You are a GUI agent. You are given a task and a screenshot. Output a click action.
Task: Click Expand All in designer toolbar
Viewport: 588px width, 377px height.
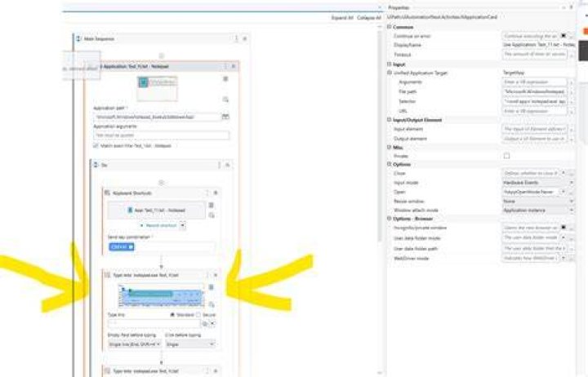342,18
